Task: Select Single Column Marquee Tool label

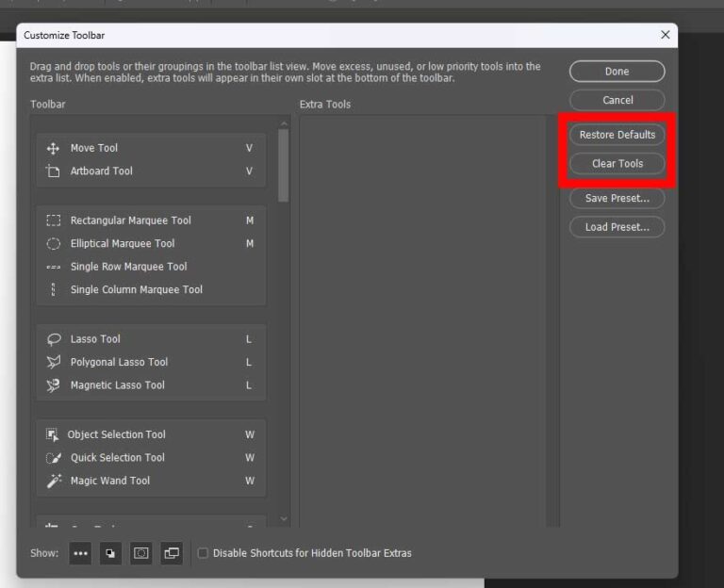Action: click(136, 290)
